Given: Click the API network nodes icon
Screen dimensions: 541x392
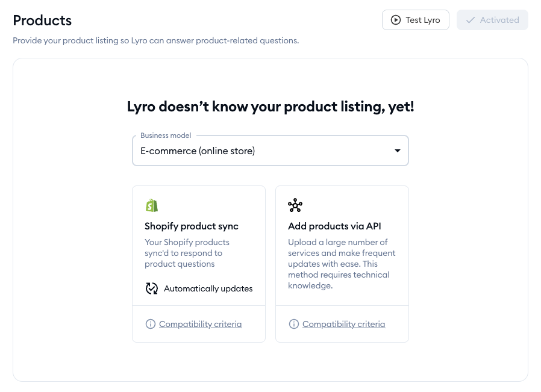Looking at the screenshot, I should point(295,205).
